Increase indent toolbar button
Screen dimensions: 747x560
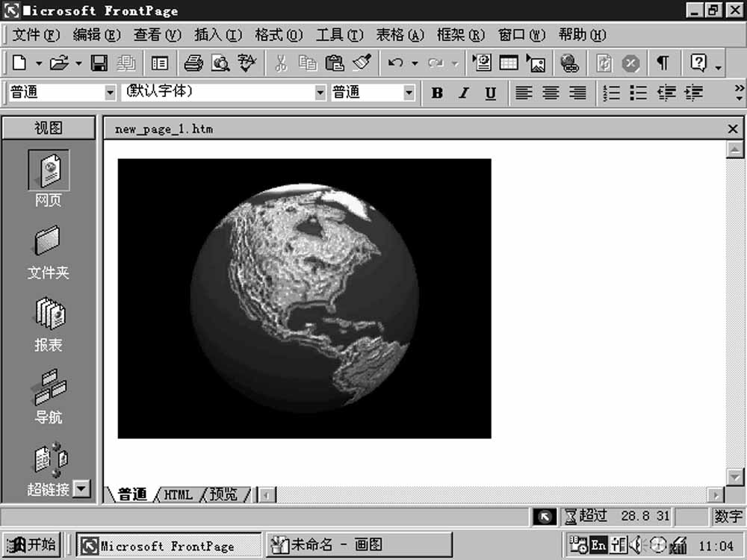pos(694,93)
